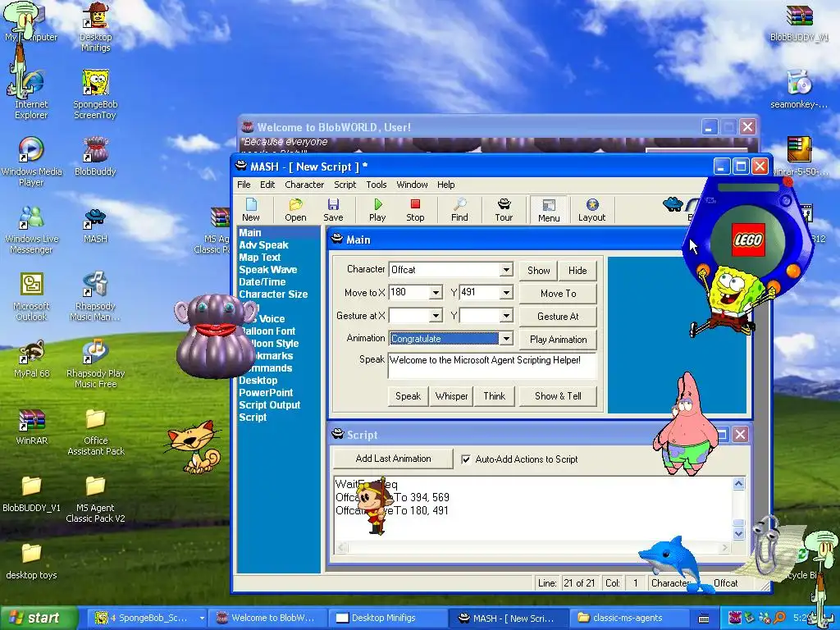
Task: Click the Whisper button
Action: [451, 396]
